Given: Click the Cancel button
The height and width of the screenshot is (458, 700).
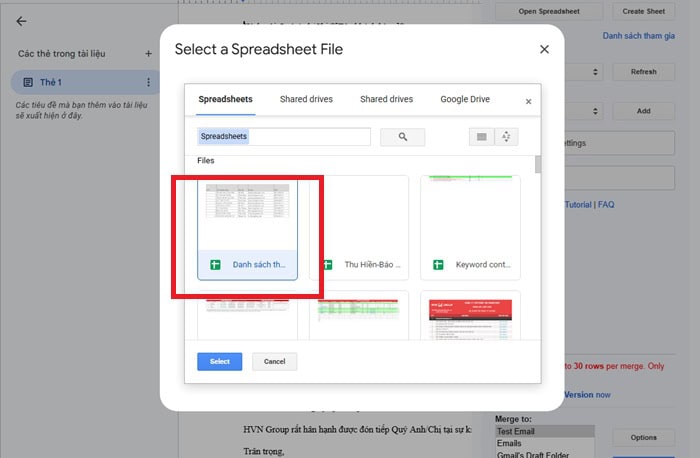Looking at the screenshot, I should tap(274, 362).
